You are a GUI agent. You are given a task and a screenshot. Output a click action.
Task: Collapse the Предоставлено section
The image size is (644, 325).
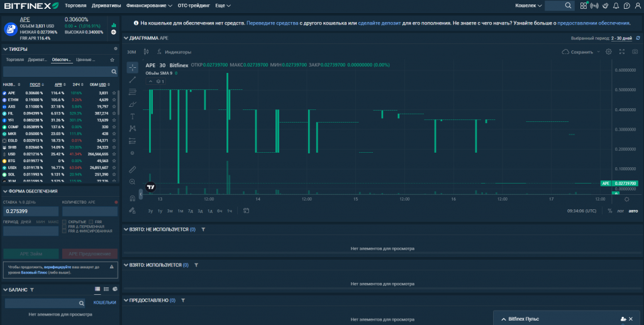coord(126,300)
